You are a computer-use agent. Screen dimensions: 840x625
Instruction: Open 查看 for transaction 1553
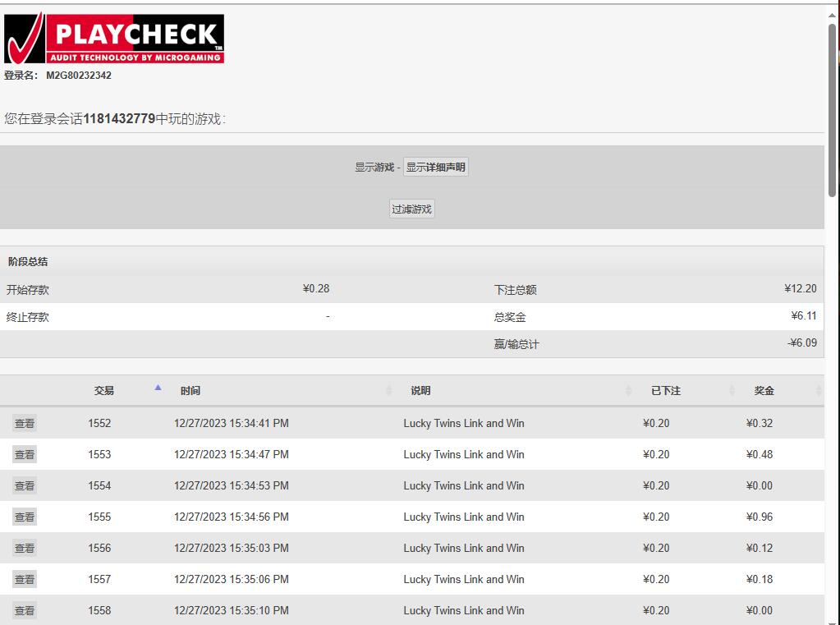pyautogui.click(x=25, y=455)
